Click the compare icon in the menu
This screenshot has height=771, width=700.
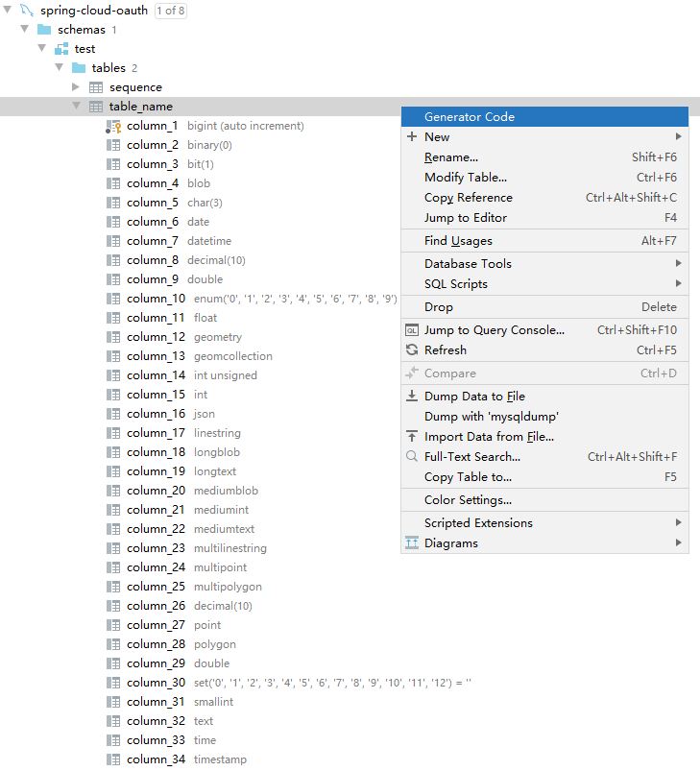click(412, 373)
